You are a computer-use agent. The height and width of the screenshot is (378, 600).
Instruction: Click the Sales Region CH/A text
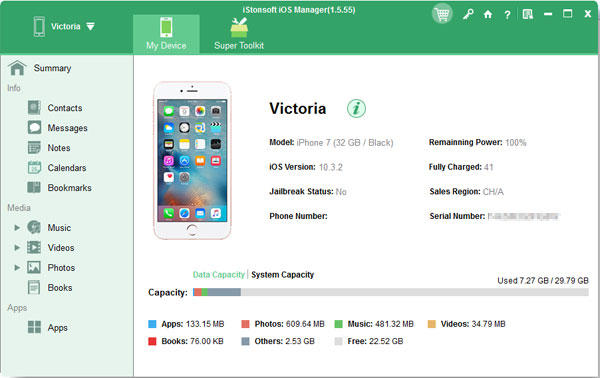click(x=493, y=192)
